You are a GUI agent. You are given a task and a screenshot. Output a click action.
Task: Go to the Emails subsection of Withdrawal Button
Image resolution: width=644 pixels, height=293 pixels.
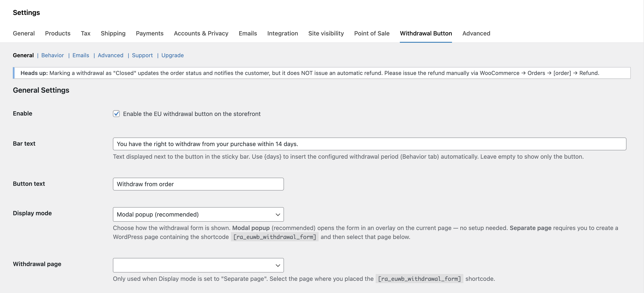tap(80, 55)
